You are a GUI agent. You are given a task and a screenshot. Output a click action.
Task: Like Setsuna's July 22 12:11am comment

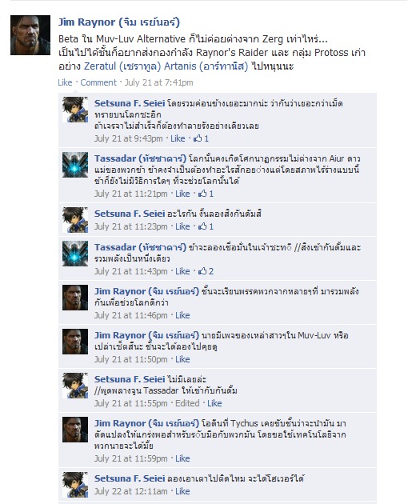coord(182,491)
